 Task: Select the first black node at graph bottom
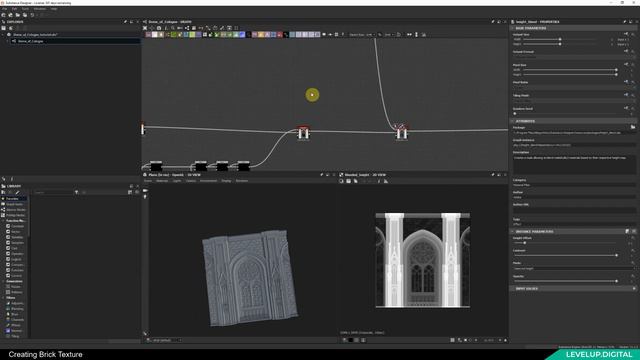pos(156,166)
